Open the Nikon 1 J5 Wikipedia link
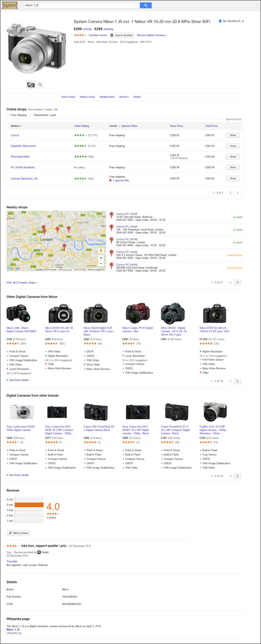 click(x=13, y=629)
